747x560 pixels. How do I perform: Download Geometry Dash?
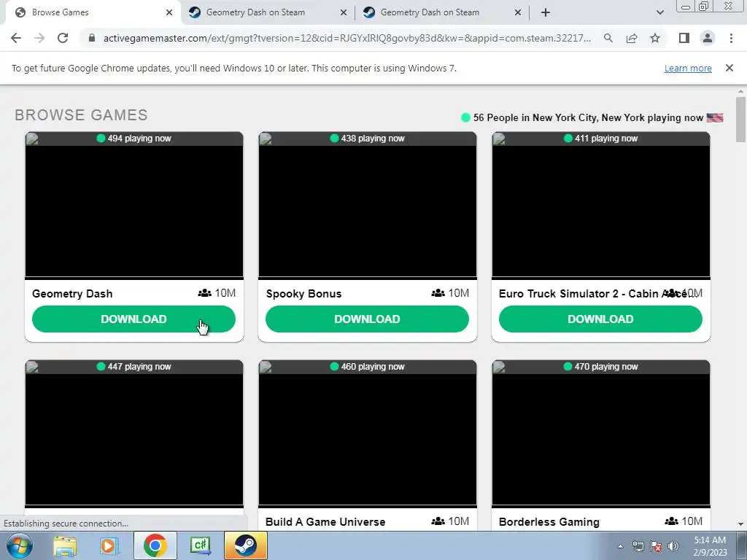click(x=134, y=319)
